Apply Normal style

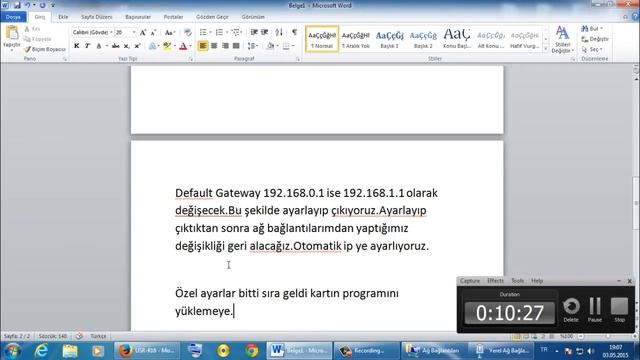click(x=322, y=39)
